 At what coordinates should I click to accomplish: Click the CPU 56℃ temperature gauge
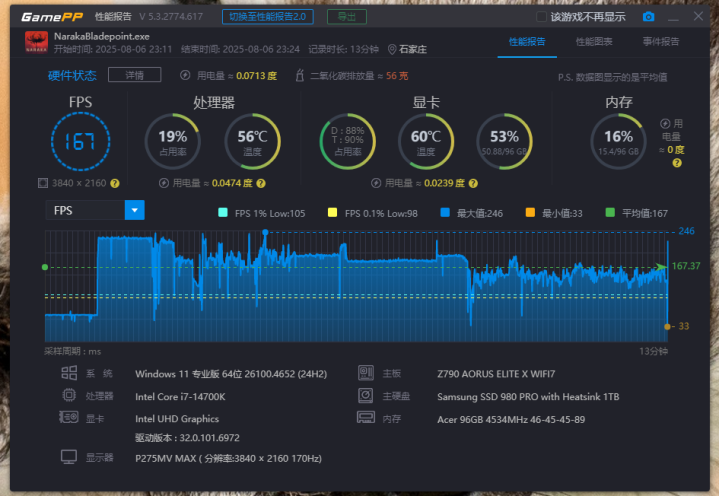(x=252, y=141)
